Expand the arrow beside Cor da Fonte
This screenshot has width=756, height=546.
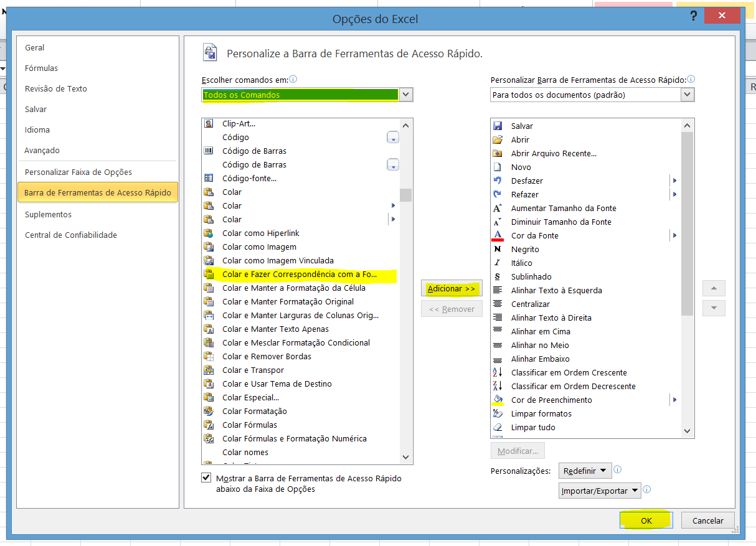tap(674, 235)
